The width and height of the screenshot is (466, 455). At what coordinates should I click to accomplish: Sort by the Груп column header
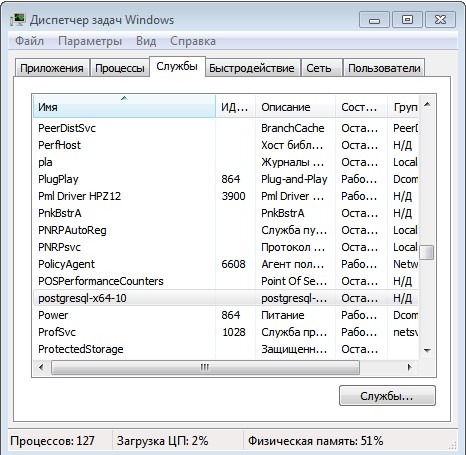click(x=403, y=106)
